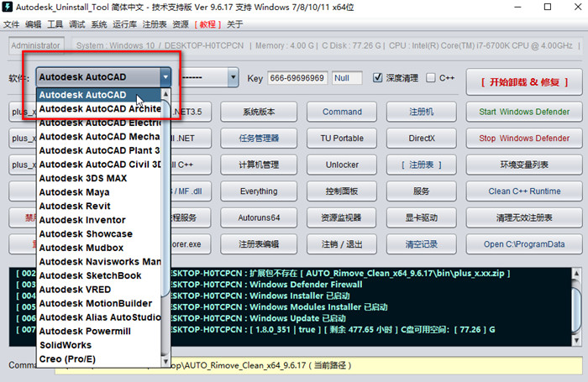The height and width of the screenshot is (382, 588).
Task: Choose Autodesk Maya from the list
Action: click(99, 192)
